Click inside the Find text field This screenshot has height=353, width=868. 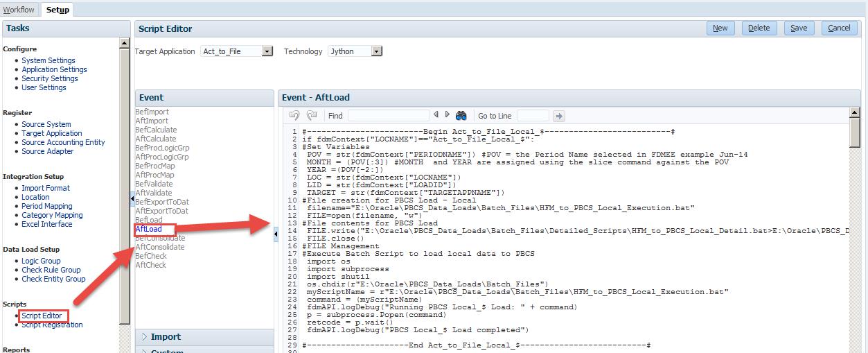point(388,116)
